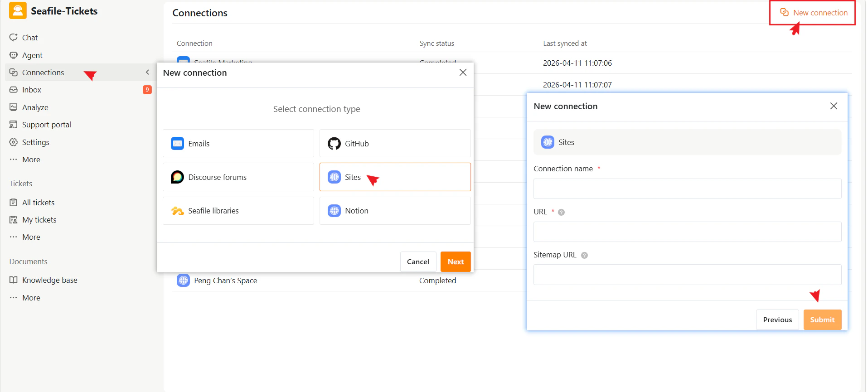Screen dimensions: 868x392
Task: Click the Connection name input field
Action: tap(687, 189)
